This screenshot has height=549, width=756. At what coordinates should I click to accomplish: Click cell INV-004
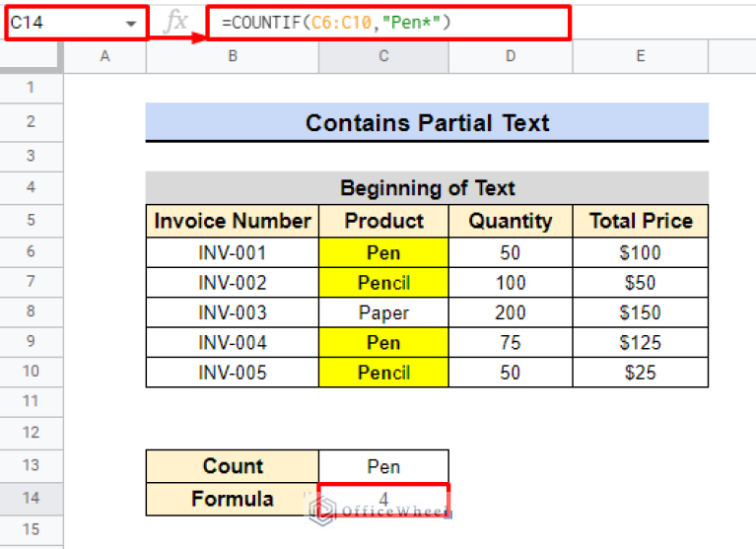tap(233, 342)
